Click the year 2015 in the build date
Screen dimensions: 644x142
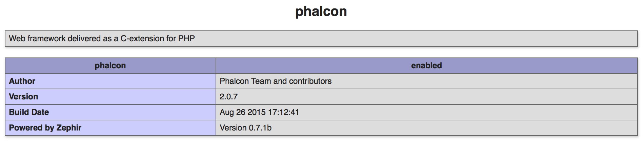[257, 112]
